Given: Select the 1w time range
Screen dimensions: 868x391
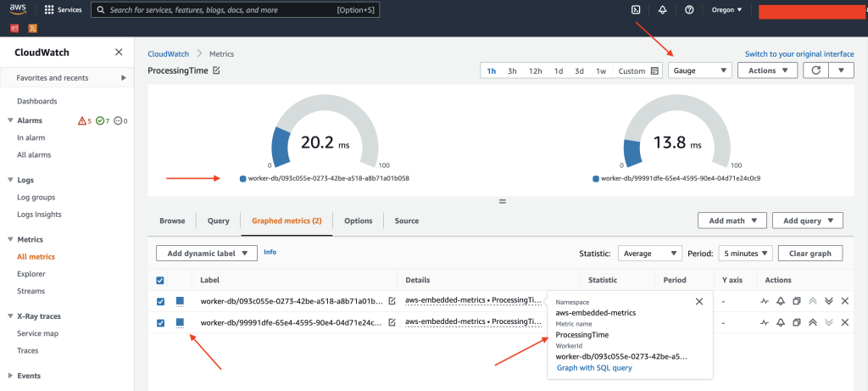Looking at the screenshot, I should [x=601, y=71].
